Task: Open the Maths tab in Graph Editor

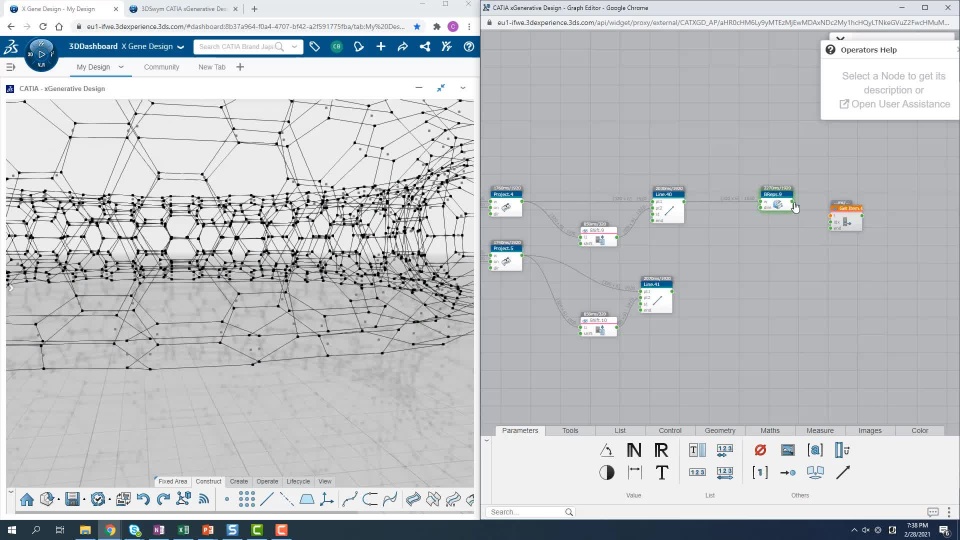Action: (770, 430)
